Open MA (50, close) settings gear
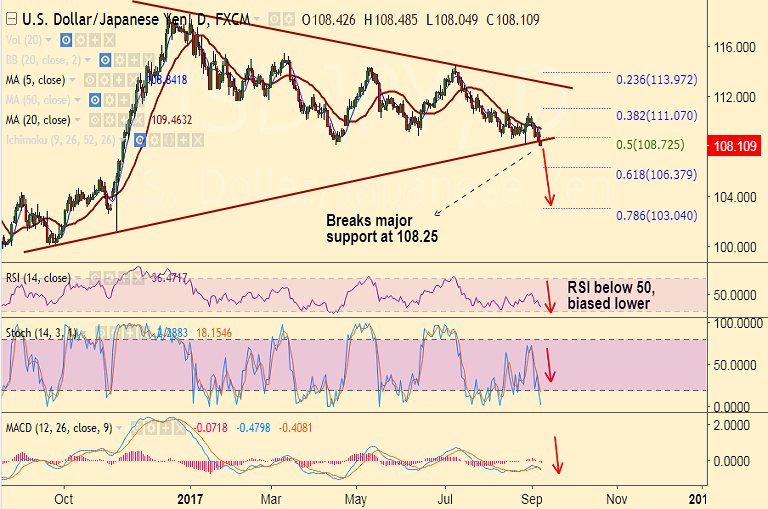 (x=109, y=100)
